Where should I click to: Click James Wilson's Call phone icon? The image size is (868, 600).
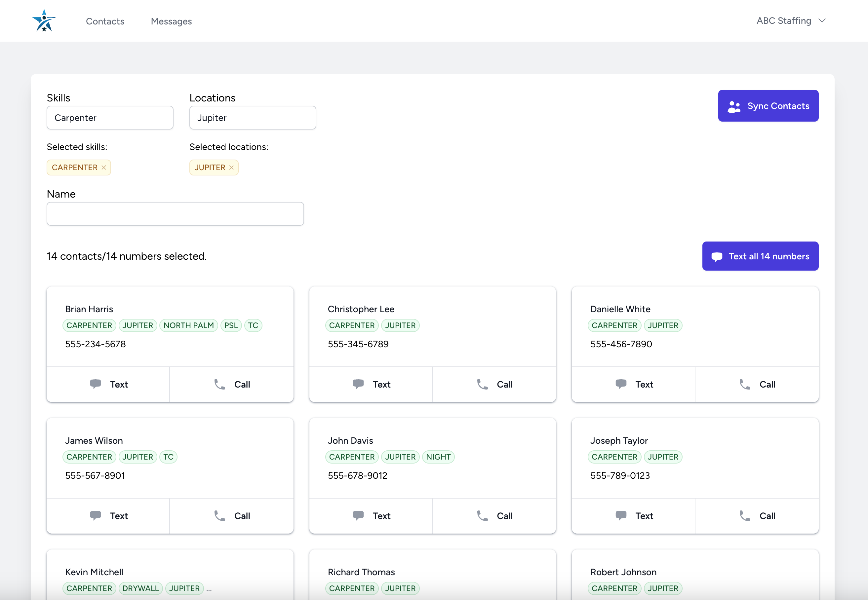pos(219,516)
